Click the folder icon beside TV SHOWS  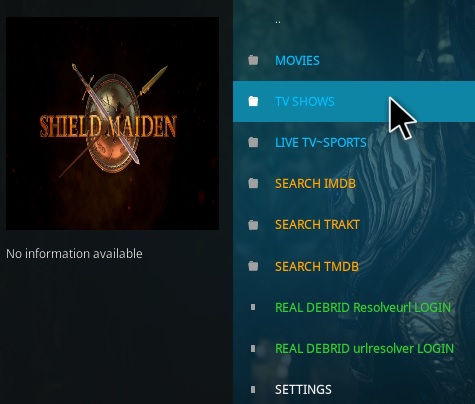coord(253,101)
